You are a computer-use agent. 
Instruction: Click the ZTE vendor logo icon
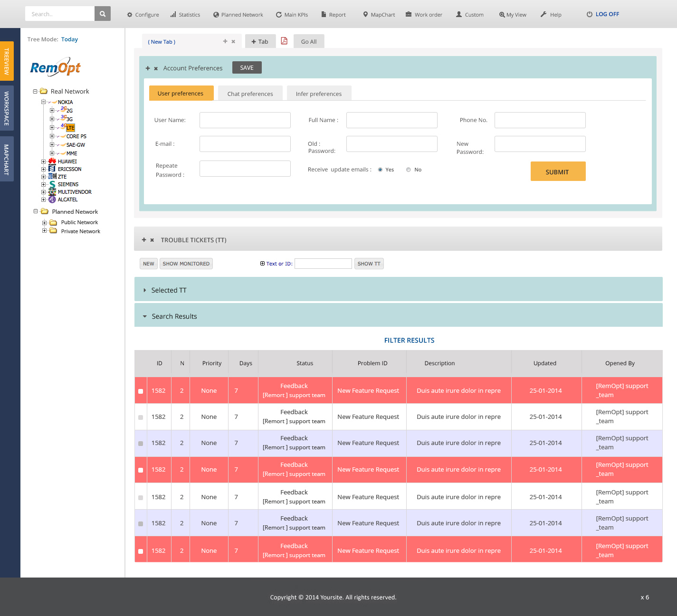click(52, 176)
